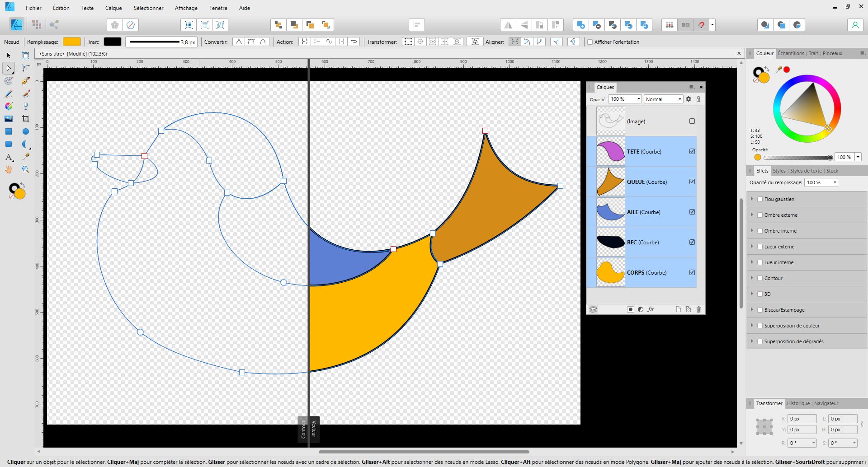Expand the Lueur externe effect settings
Image resolution: width=868 pixels, height=467 pixels.
pos(752,246)
